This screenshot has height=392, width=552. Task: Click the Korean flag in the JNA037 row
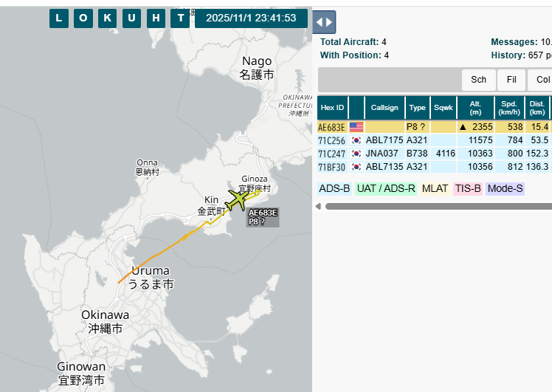point(356,154)
